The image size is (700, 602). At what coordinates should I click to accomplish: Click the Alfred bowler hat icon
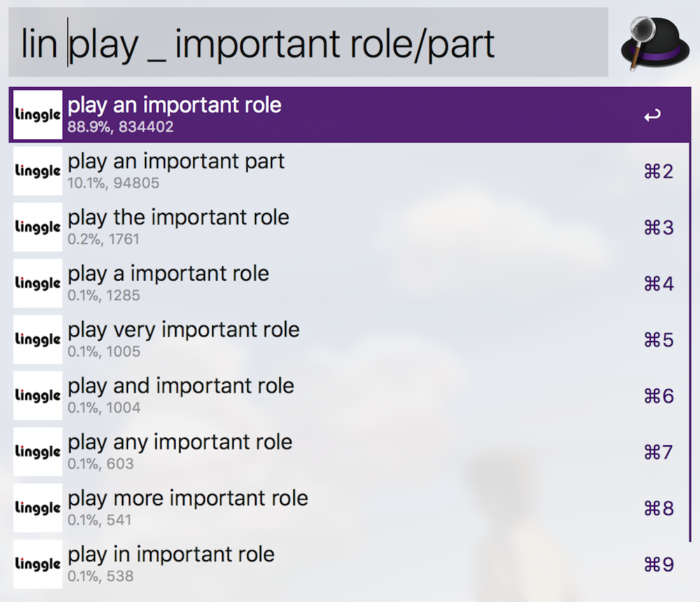(x=651, y=43)
